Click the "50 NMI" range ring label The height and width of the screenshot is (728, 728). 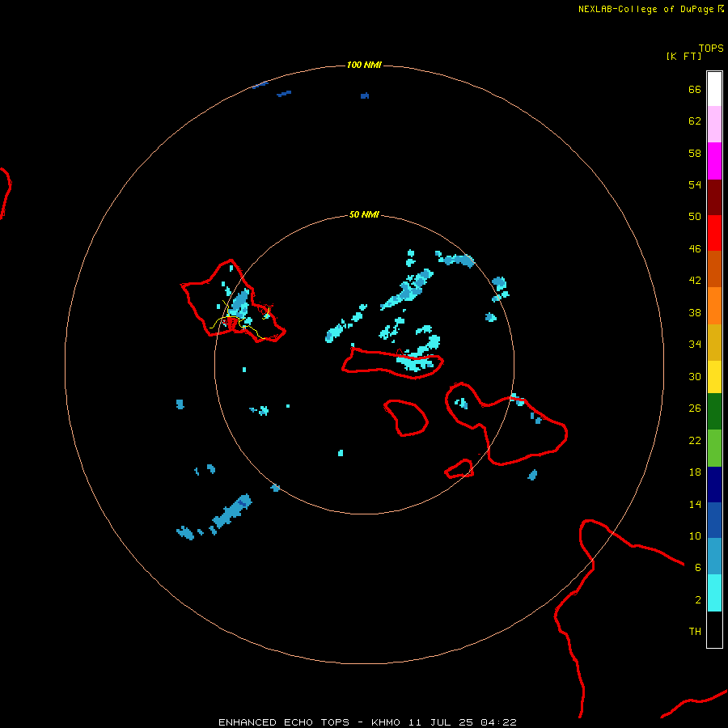pos(364,214)
